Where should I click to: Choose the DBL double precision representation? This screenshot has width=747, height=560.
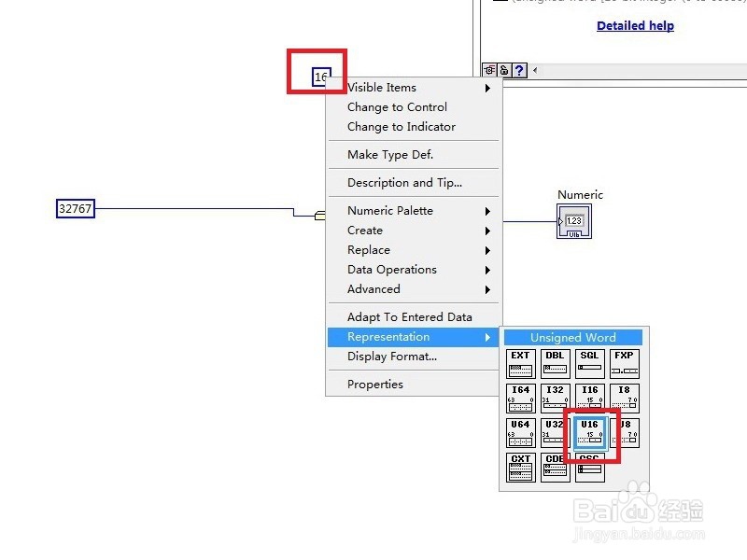[x=555, y=364]
